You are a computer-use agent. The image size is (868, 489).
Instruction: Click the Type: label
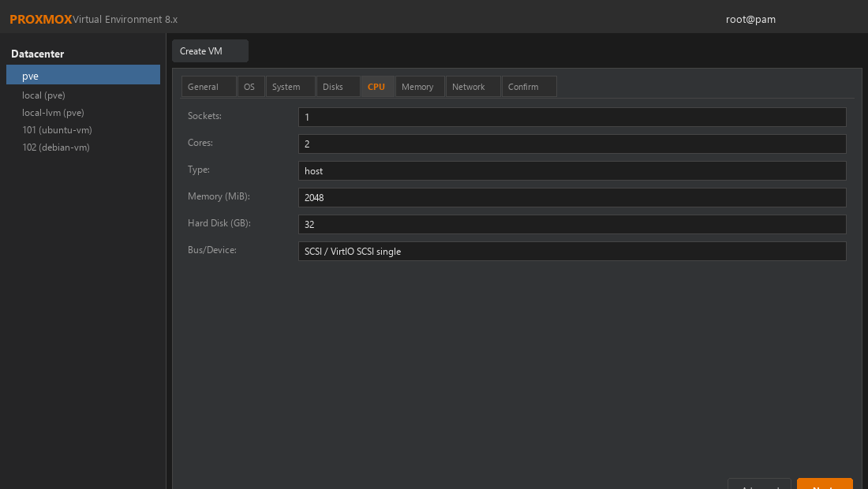[199, 170]
